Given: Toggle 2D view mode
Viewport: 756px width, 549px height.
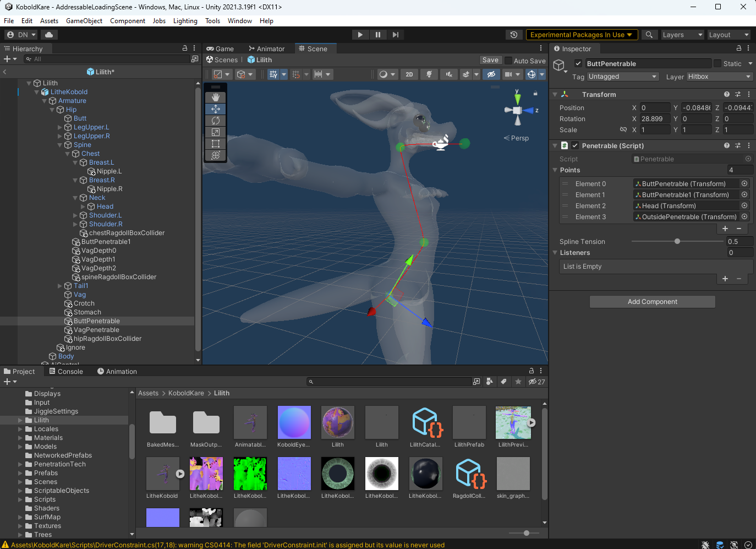Looking at the screenshot, I should (x=409, y=74).
